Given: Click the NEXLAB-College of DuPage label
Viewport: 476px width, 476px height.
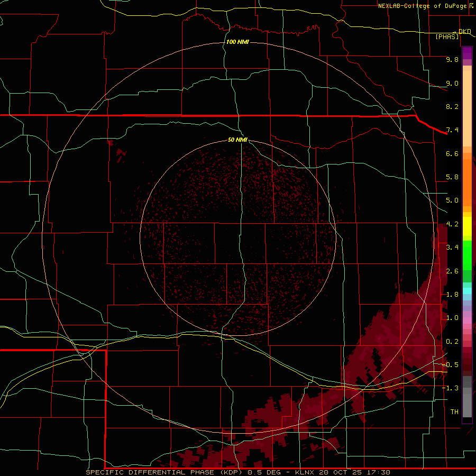Looking at the screenshot, I should pyautogui.click(x=422, y=6).
